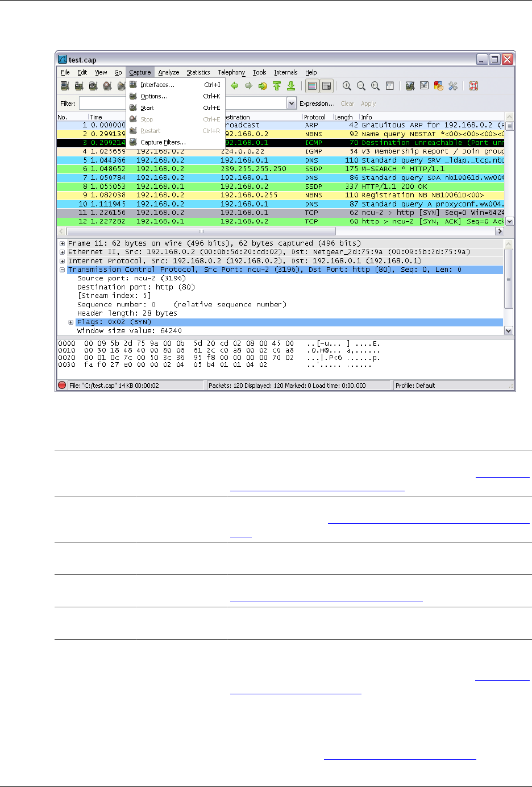The image size is (532, 787).
Task: Click the stop capture toolbar icon
Action: [107, 86]
